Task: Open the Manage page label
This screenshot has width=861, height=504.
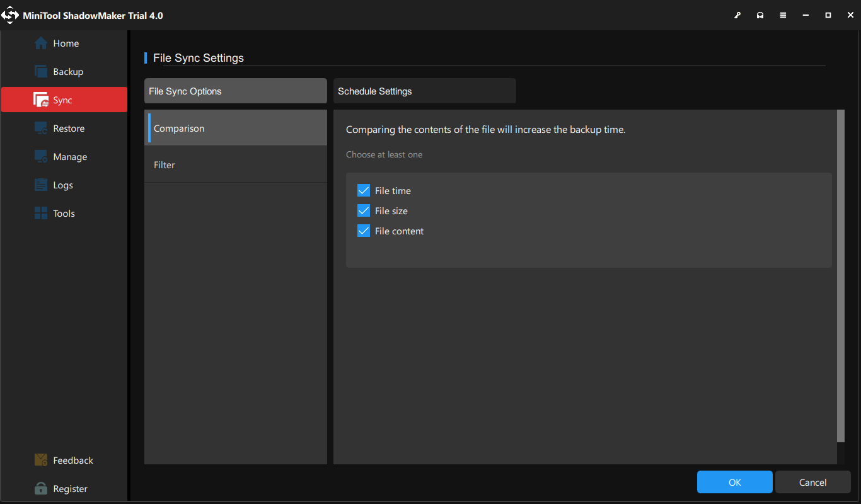Action: [x=70, y=157]
